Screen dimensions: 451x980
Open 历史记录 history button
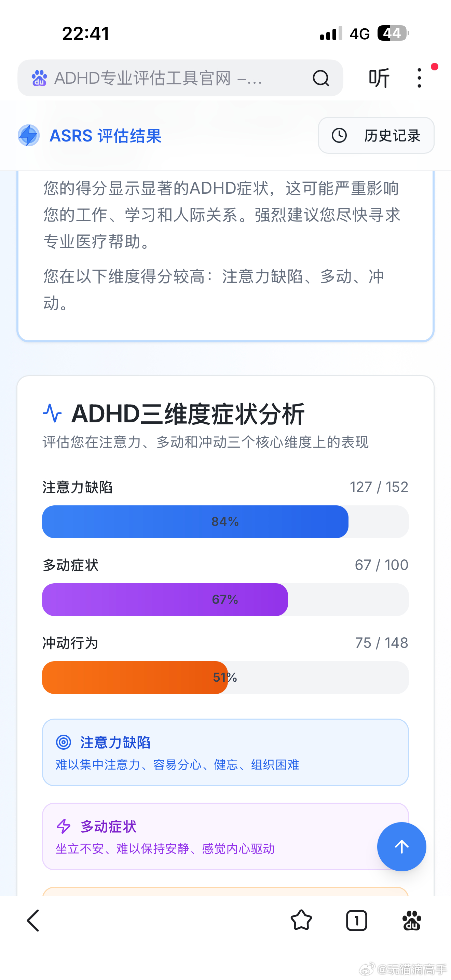point(376,135)
